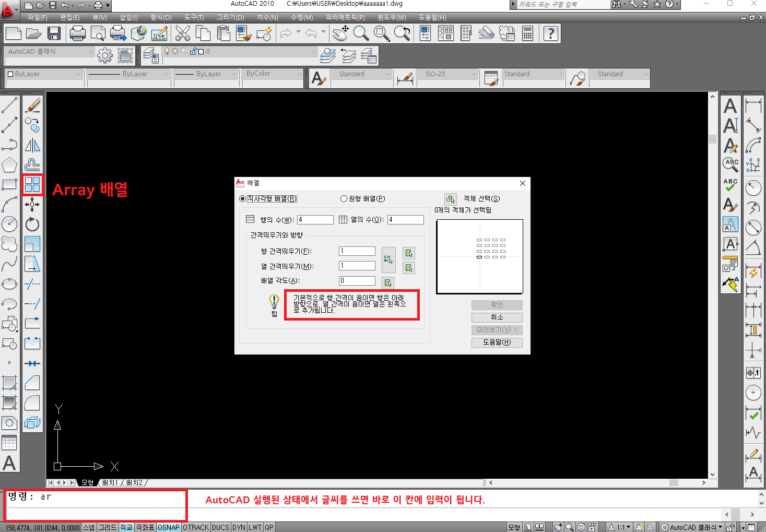Open the AutoCAD Classic workspace dropdown

coord(50,52)
